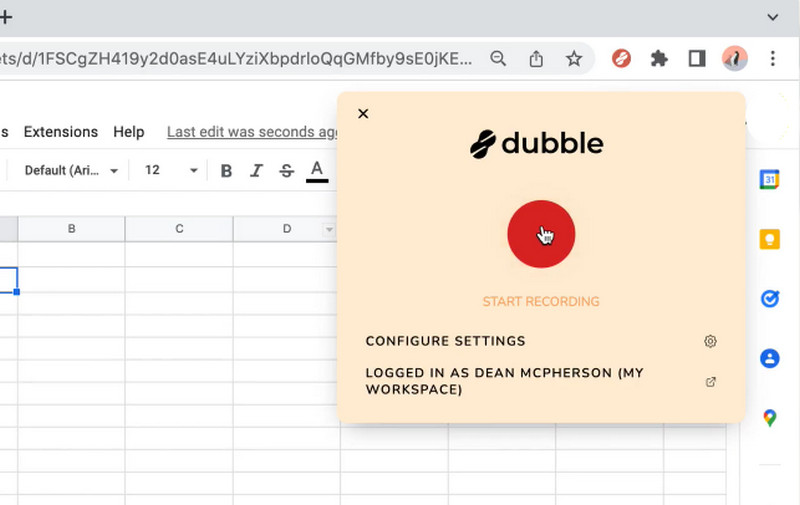The width and height of the screenshot is (800, 505).
Task: Open column D dropdown arrow
Action: pyautogui.click(x=329, y=230)
